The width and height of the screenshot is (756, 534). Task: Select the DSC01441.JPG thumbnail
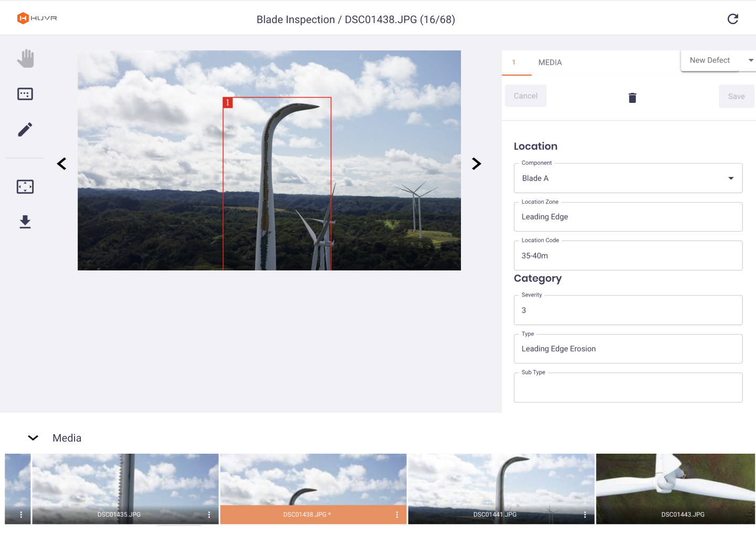point(501,489)
